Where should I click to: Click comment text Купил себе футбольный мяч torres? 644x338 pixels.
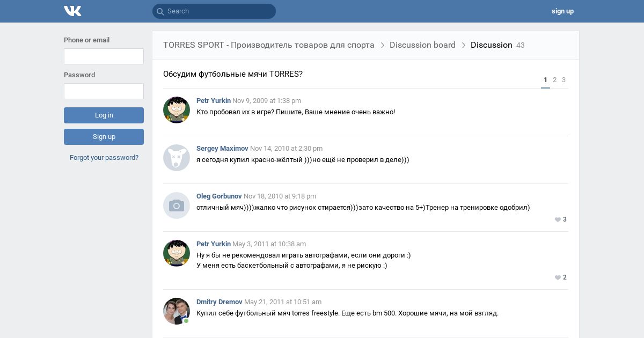pyautogui.click(x=253, y=313)
